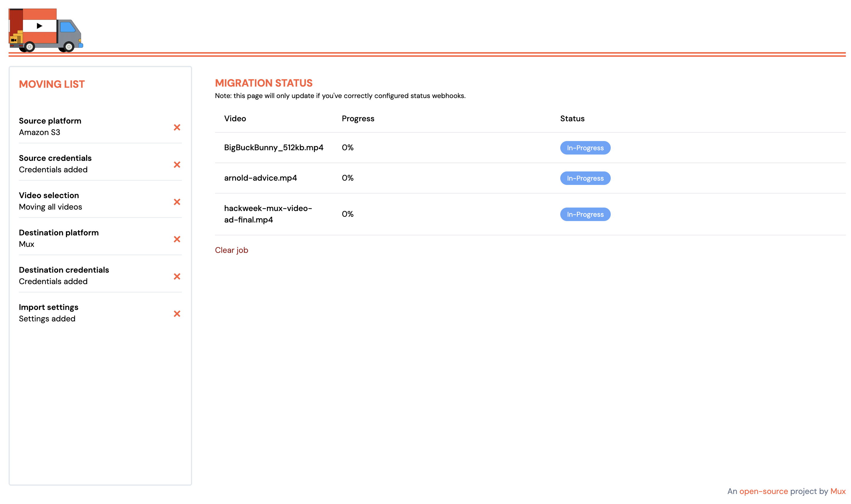Open the Mux link in footer

pyautogui.click(x=838, y=491)
